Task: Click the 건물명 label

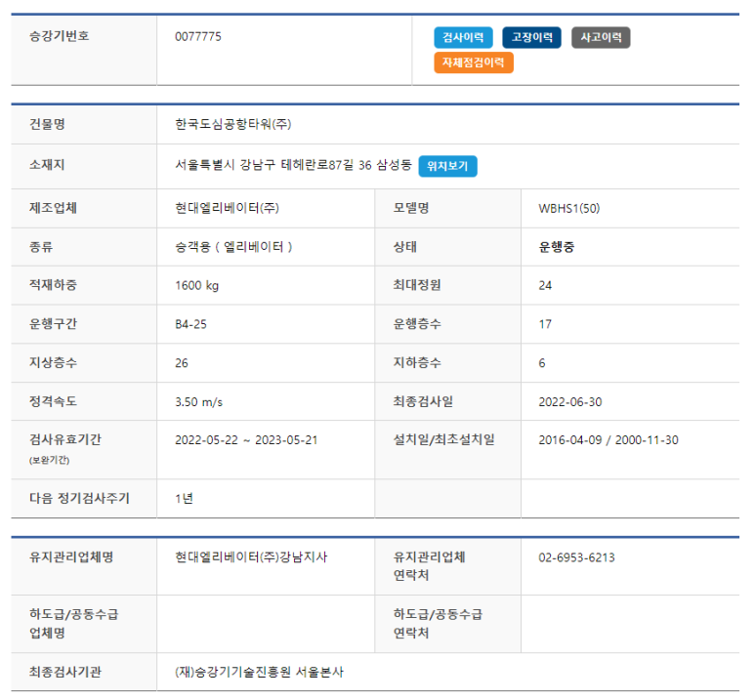Action: click(47, 124)
